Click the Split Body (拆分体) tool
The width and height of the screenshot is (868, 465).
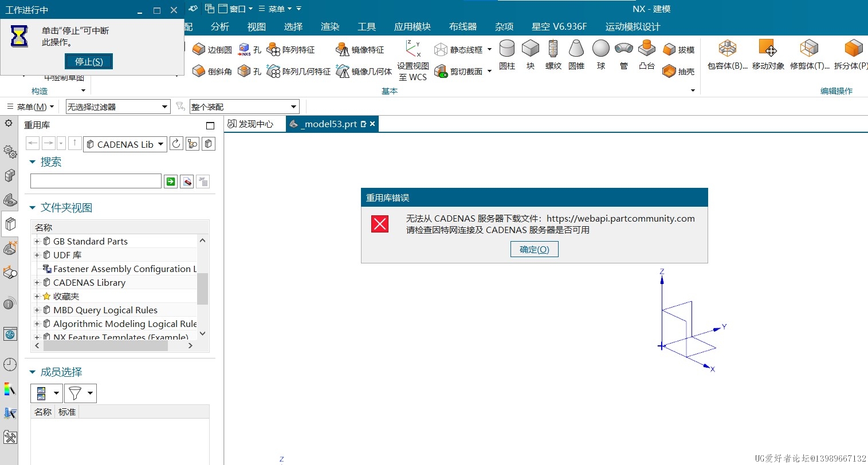[851, 56]
